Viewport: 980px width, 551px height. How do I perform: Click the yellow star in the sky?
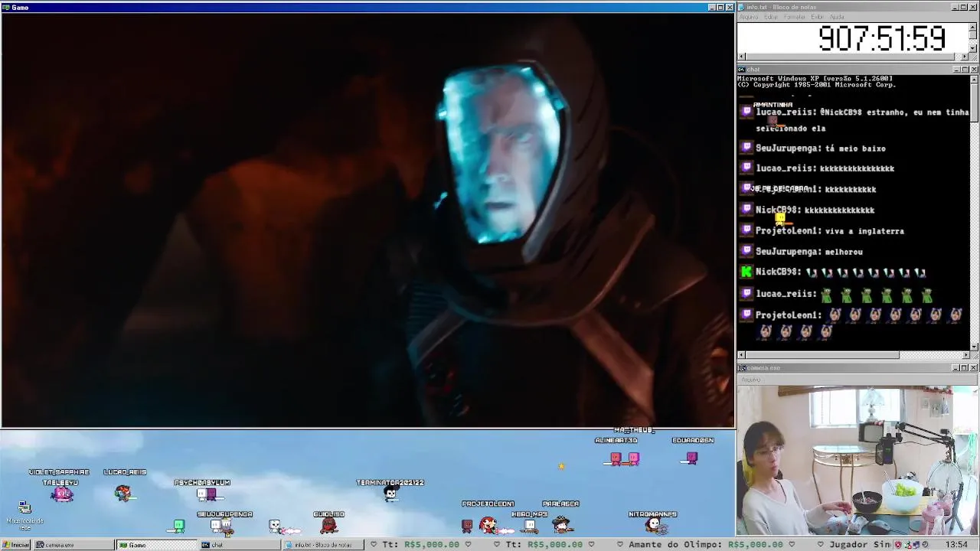561,465
